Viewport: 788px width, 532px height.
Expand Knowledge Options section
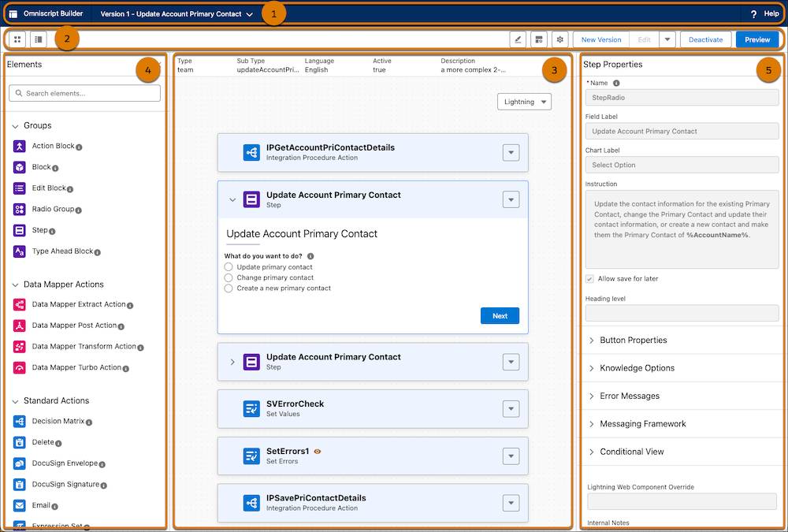(x=592, y=368)
